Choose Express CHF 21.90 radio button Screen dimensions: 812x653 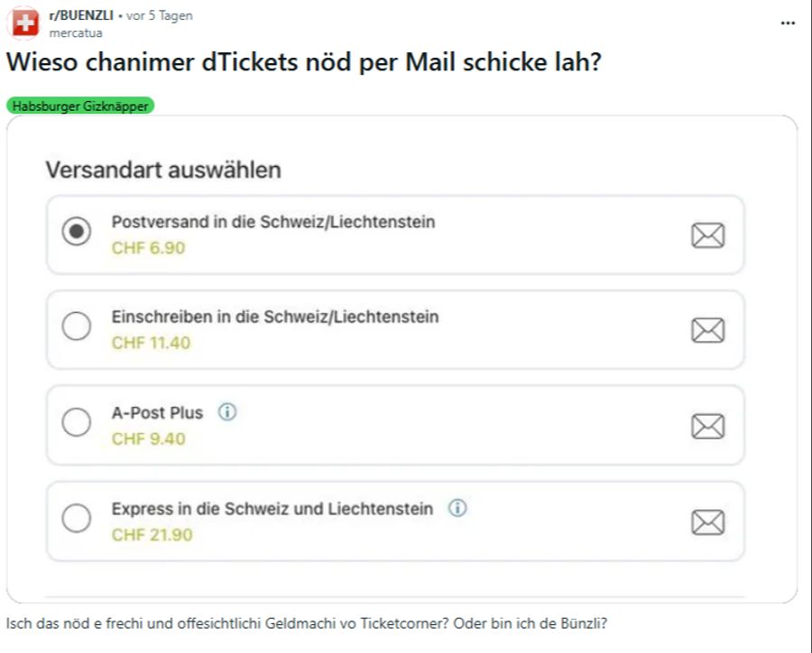click(77, 518)
